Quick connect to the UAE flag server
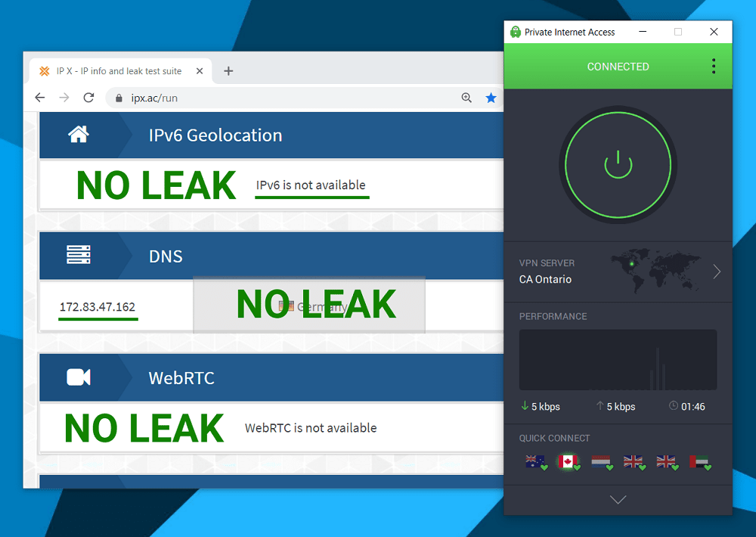 [x=699, y=461]
